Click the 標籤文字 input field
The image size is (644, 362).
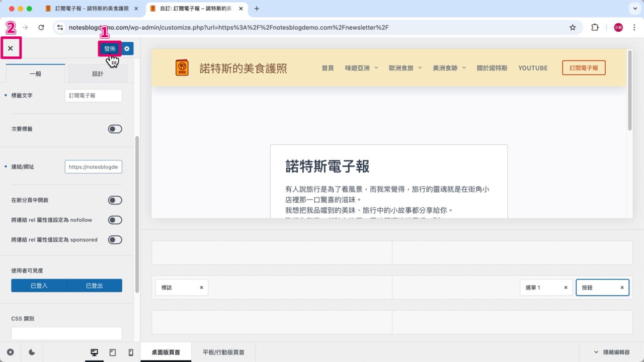[93, 95]
